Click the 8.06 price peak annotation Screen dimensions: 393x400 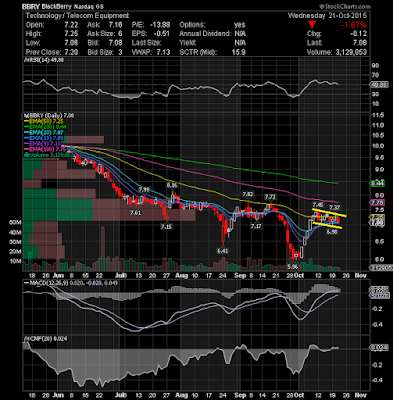(172, 185)
